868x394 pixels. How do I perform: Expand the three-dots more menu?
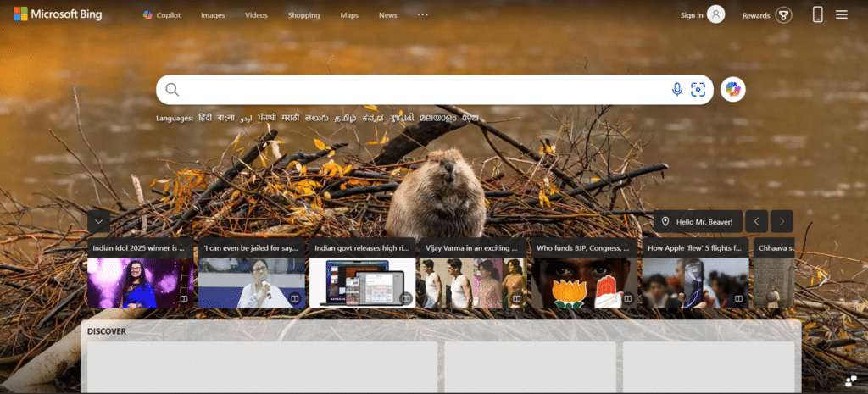(x=423, y=14)
